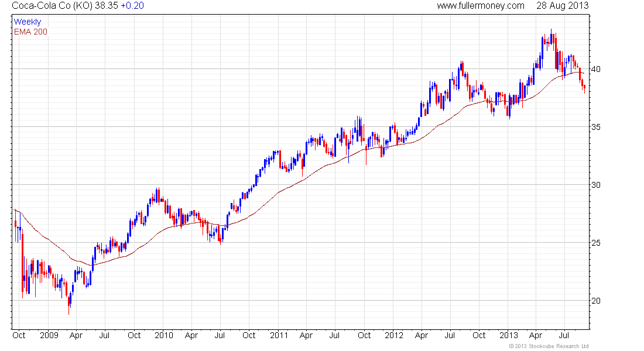The height and width of the screenshot is (351, 644).
Task: Click the last price value 38.35
Action: coord(107,6)
